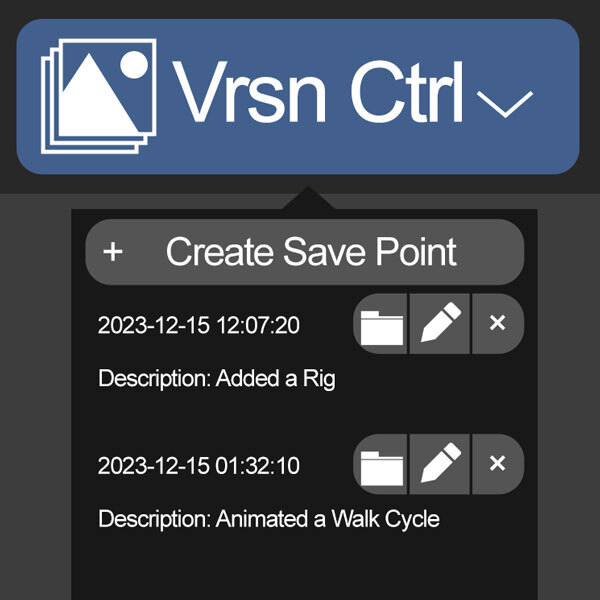Click the plus icon on Create Save Point
Viewport: 600px width, 600px height.
(x=113, y=252)
